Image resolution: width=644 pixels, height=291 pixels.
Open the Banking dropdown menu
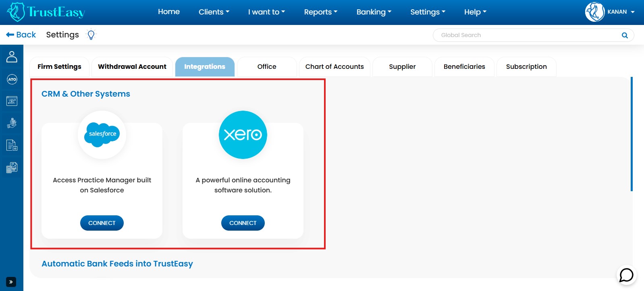click(x=374, y=12)
